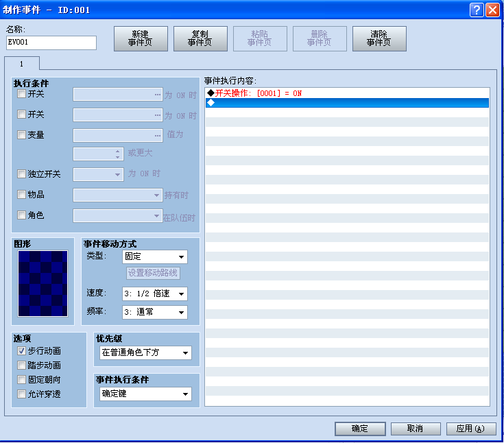The height and width of the screenshot is (443, 504).
Task: Open the 事件执行条件 dropdown 确定键
Action: [145, 394]
